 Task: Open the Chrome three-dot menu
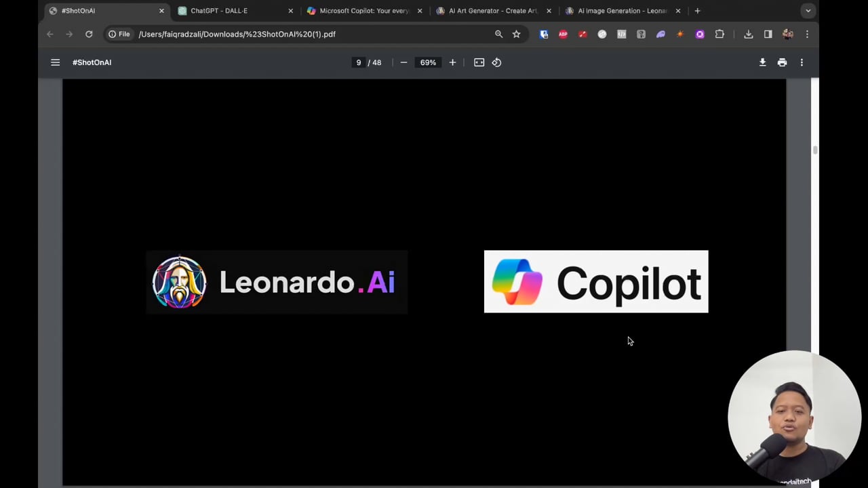807,34
